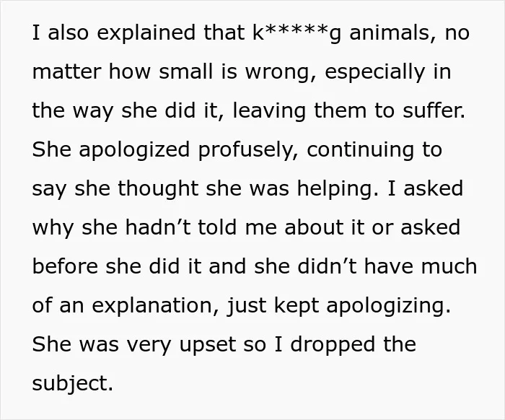Viewport: 505px width, 420px height.
Task: Click the final word "subject"
Action: (73, 384)
